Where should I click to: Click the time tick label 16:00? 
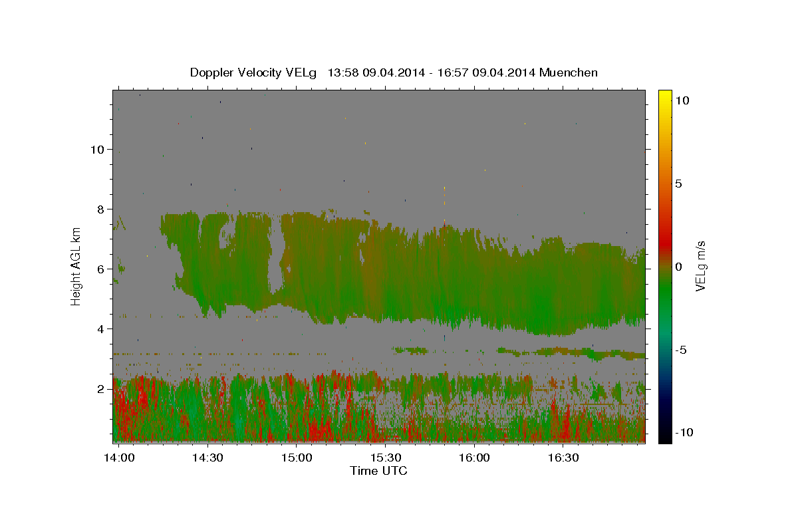coord(474,458)
